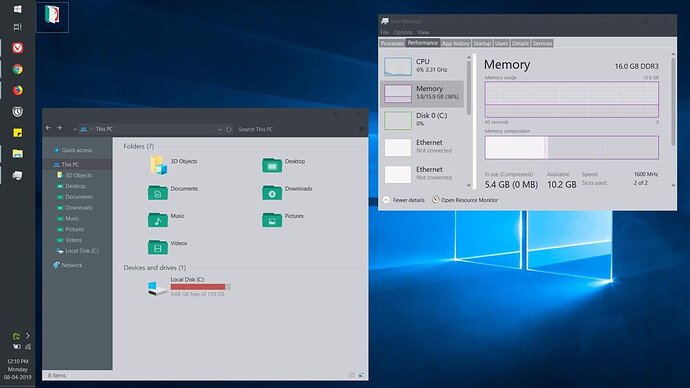690x388 pixels.
Task: Open recent locations dropdown arrow
Action: [x=75, y=129]
